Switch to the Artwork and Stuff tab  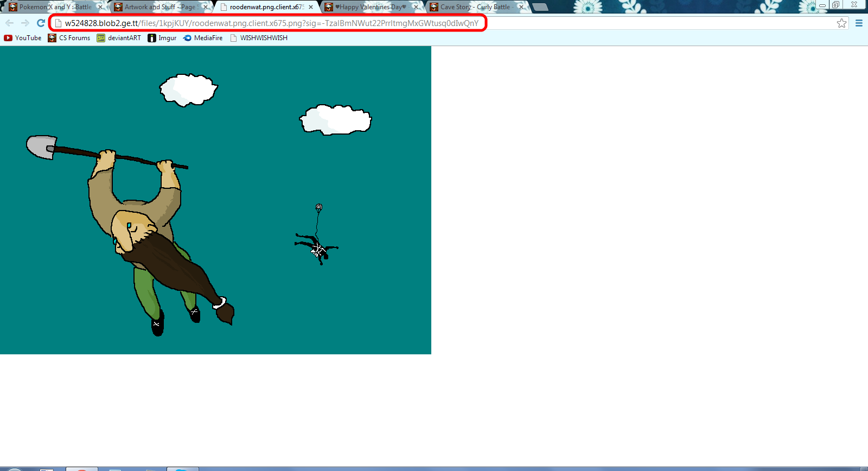point(160,7)
